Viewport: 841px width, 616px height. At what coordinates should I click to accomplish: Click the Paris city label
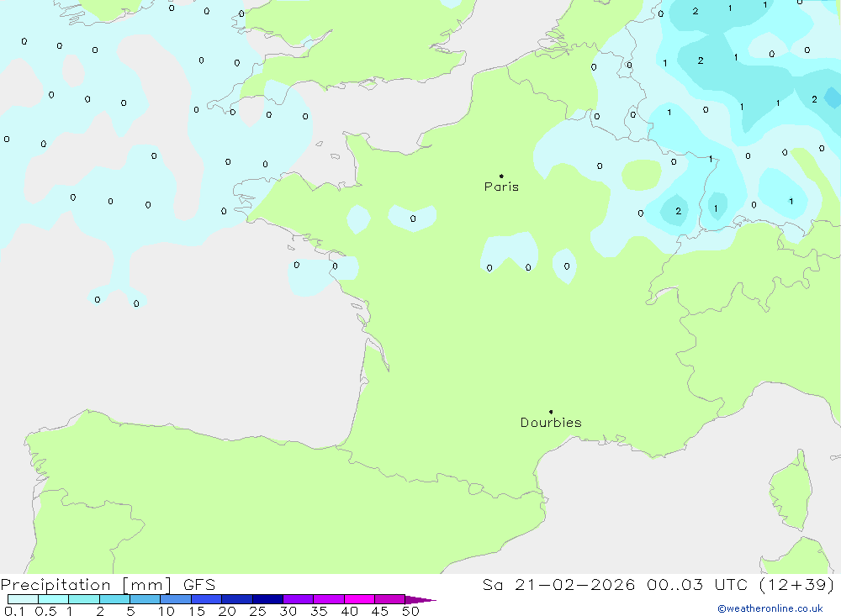coord(501,187)
